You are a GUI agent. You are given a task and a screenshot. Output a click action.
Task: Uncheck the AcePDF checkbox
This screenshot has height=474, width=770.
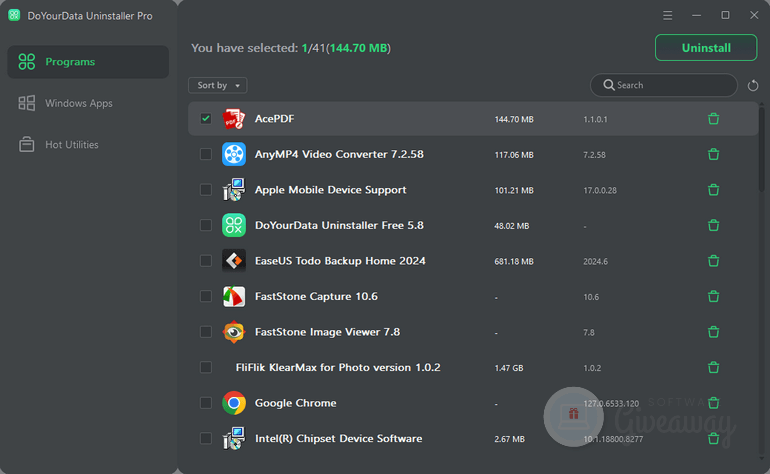[x=206, y=118]
